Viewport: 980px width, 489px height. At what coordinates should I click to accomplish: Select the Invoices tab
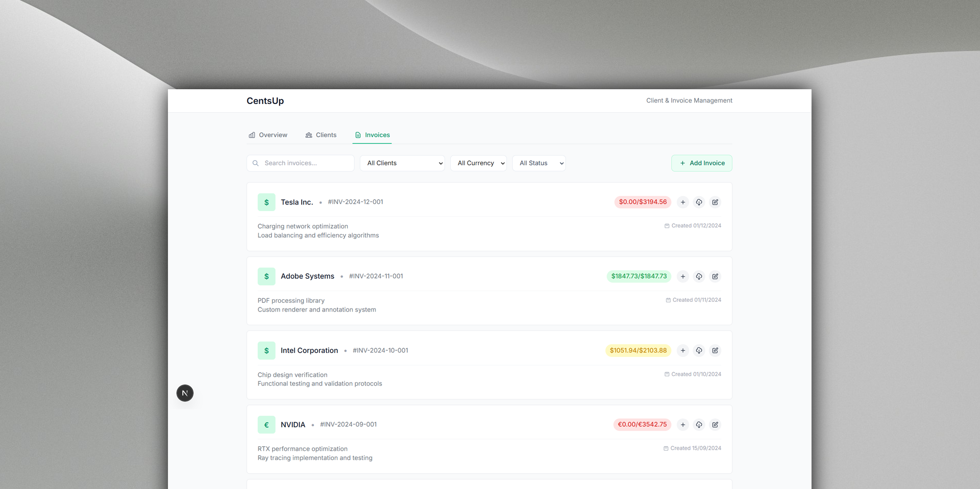tap(372, 135)
